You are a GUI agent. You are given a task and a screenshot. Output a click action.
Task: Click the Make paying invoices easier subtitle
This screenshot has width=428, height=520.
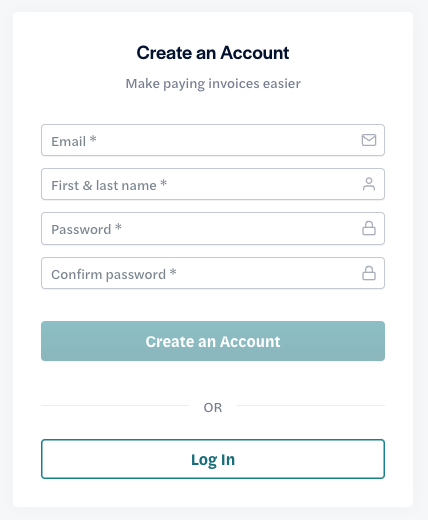pyautogui.click(x=213, y=83)
